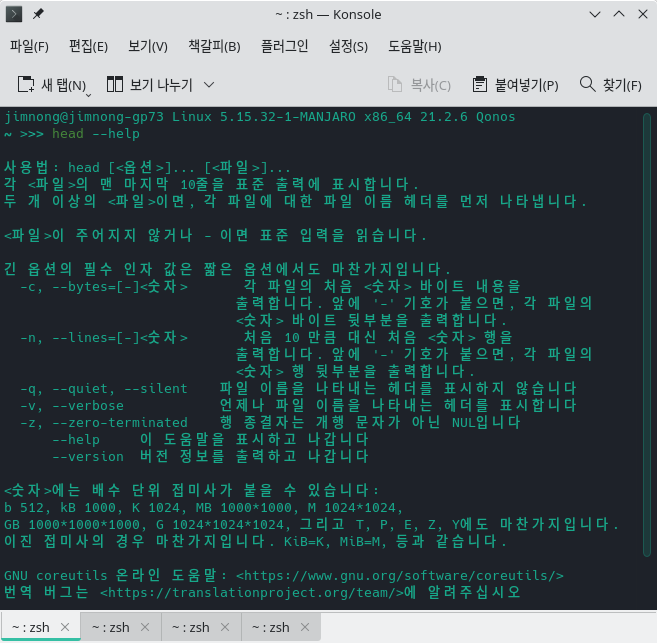Open the 책갈피(B) bookmarks menu

point(215,46)
